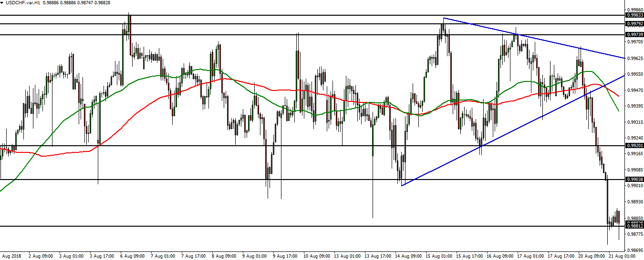Select the 0.99739 horizontal line price label
This screenshot has width=644, height=260.
(634, 35)
